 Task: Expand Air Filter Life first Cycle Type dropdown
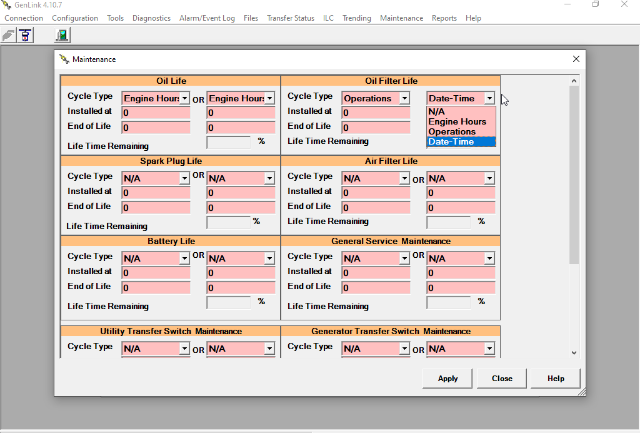(404, 178)
